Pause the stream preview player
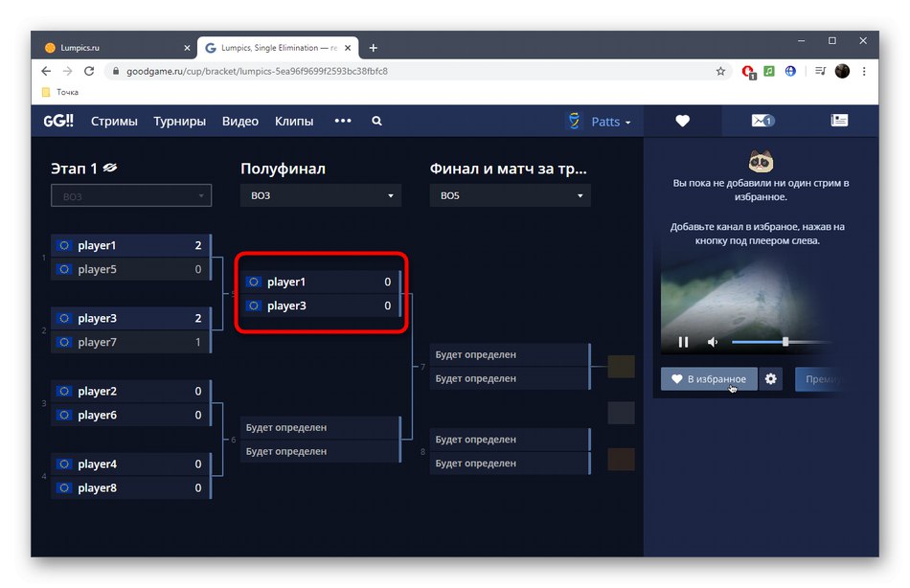Viewport: 910px width, 588px height. (x=683, y=342)
